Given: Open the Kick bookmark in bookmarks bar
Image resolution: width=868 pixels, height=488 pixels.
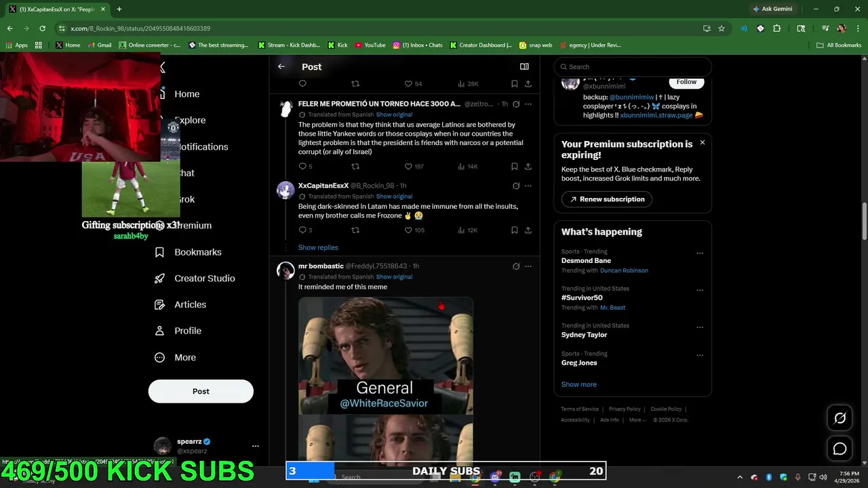Looking at the screenshot, I should point(337,45).
